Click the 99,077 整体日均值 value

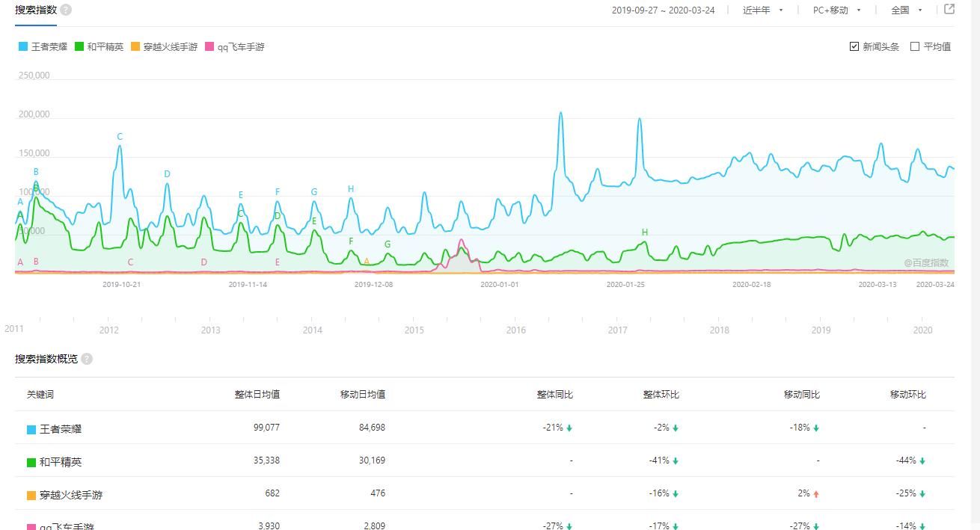pos(266,428)
